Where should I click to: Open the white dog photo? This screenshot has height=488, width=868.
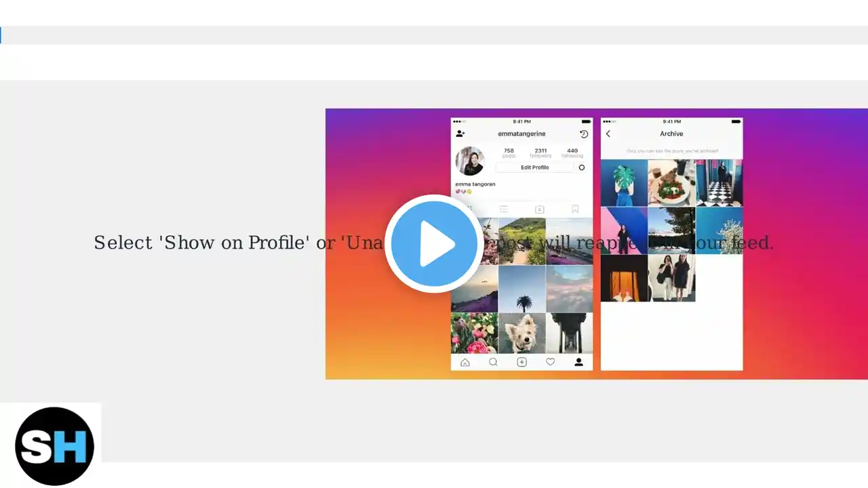click(521, 333)
